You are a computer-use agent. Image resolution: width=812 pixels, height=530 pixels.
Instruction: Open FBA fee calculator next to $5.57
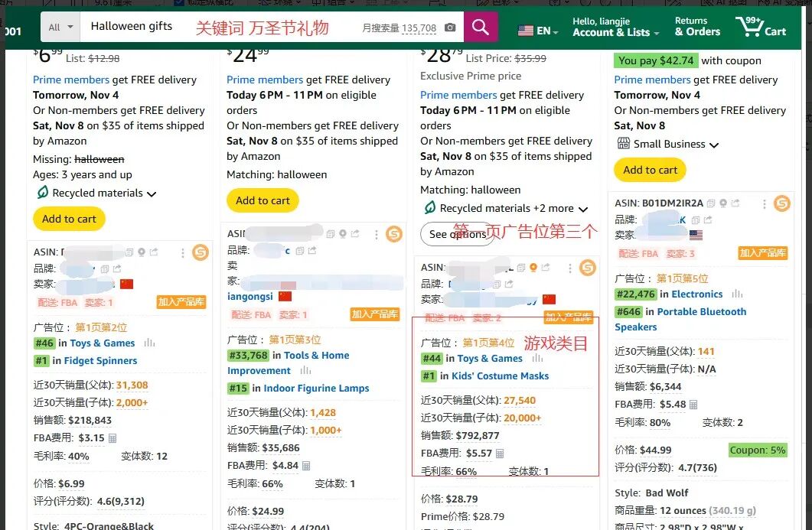coord(500,454)
